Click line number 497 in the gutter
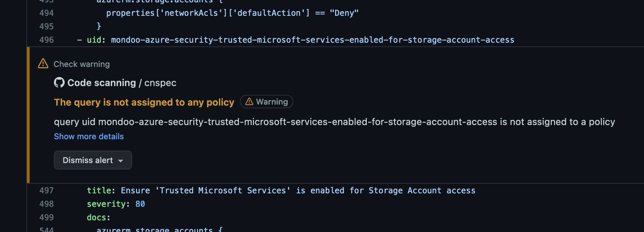Screen dimensions: 644x232 point(47,190)
